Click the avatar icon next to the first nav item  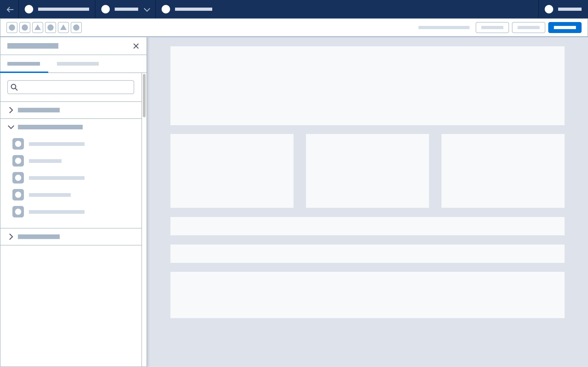[x=29, y=9]
